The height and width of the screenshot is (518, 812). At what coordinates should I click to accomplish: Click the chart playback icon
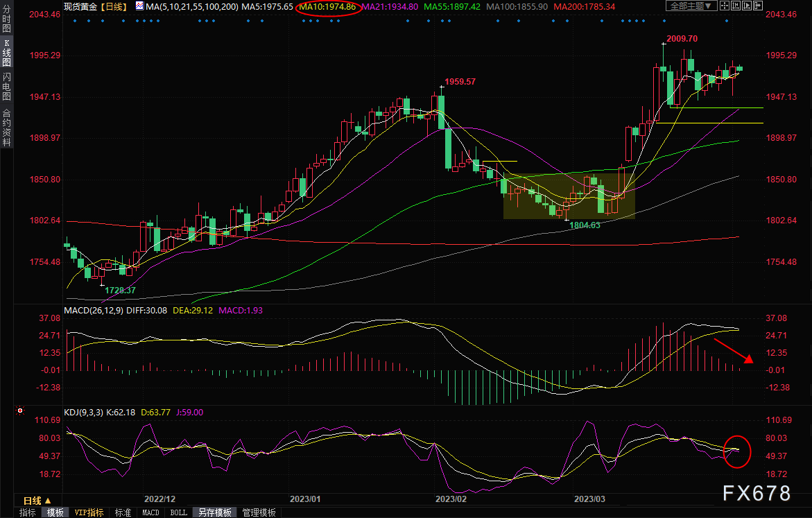pyautogui.click(x=747, y=6)
